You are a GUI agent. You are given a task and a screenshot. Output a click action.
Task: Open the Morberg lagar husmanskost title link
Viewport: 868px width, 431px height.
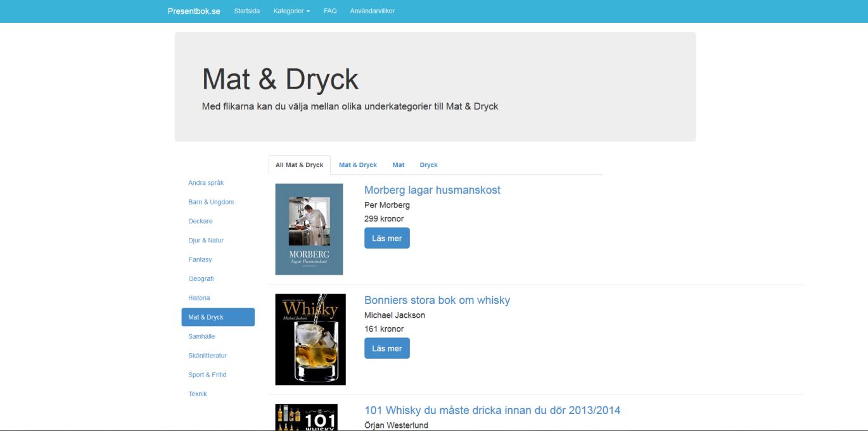pos(432,190)
